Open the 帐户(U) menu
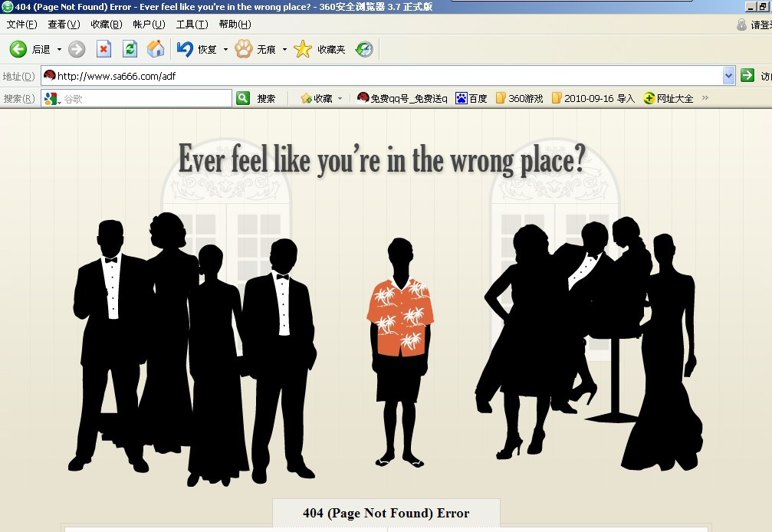The width and height of the screenshot is (772, 532). (149, 24)
